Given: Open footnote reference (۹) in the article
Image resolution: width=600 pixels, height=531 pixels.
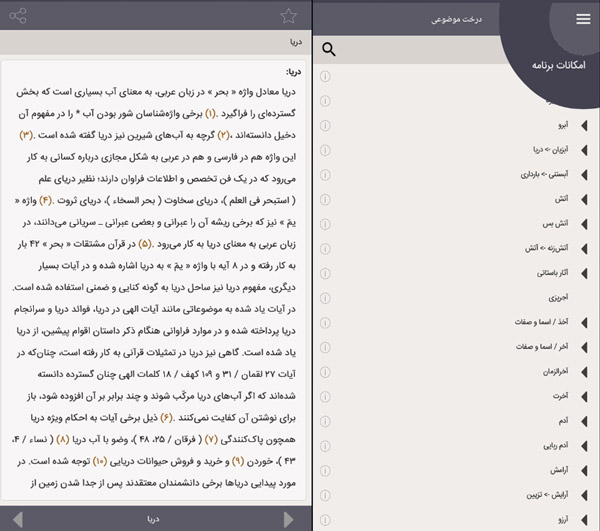Looking at the screenshot, I should 238,461.
